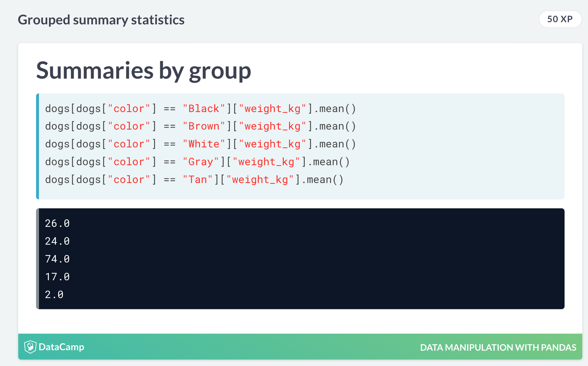Click the 74.0 output value
This screenshot has width=588, height=366.
pyautogui.click(x=57, y=259)
